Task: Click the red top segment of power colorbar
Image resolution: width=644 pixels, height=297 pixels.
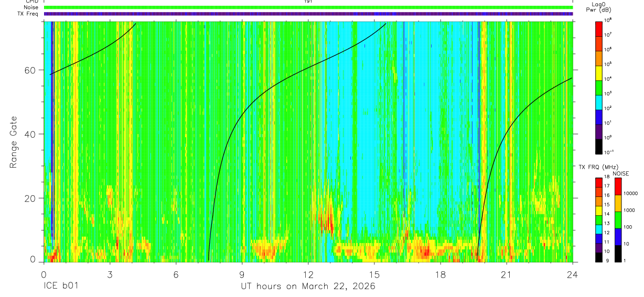Action: click(x=598, y=28)
